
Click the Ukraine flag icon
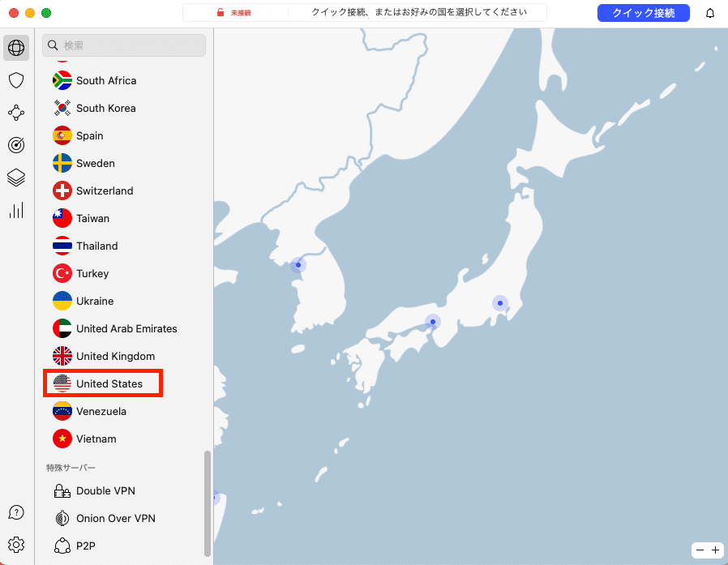62,301
